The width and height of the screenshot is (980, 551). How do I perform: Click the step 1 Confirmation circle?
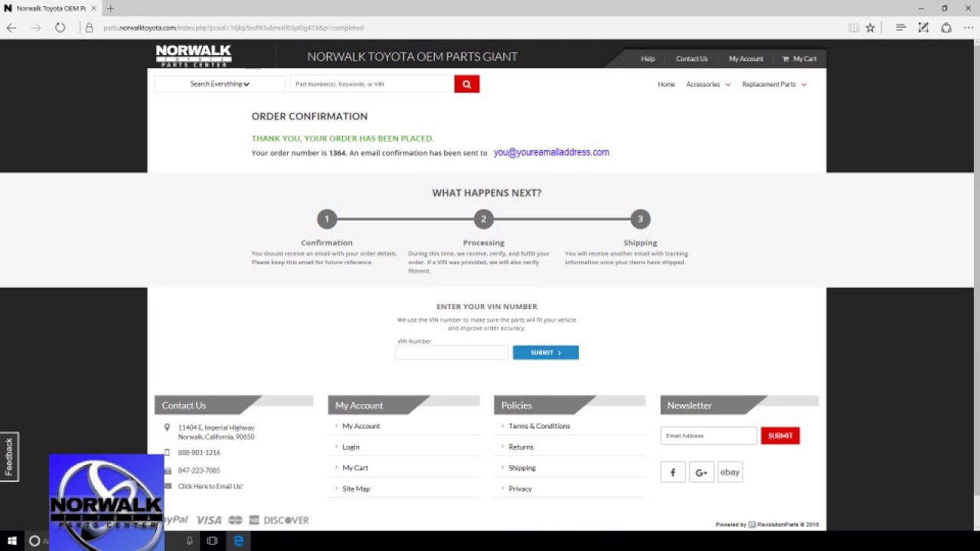pos(327,219)
